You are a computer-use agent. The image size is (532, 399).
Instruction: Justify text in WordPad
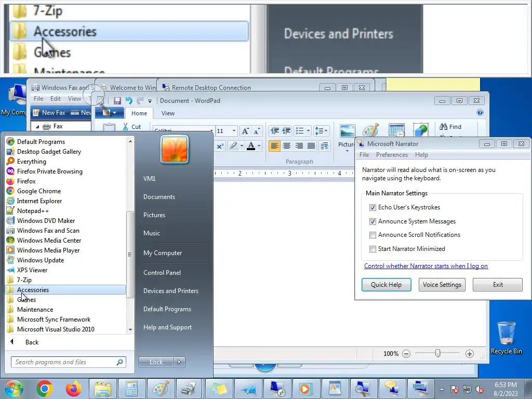(x=311, y=146)
